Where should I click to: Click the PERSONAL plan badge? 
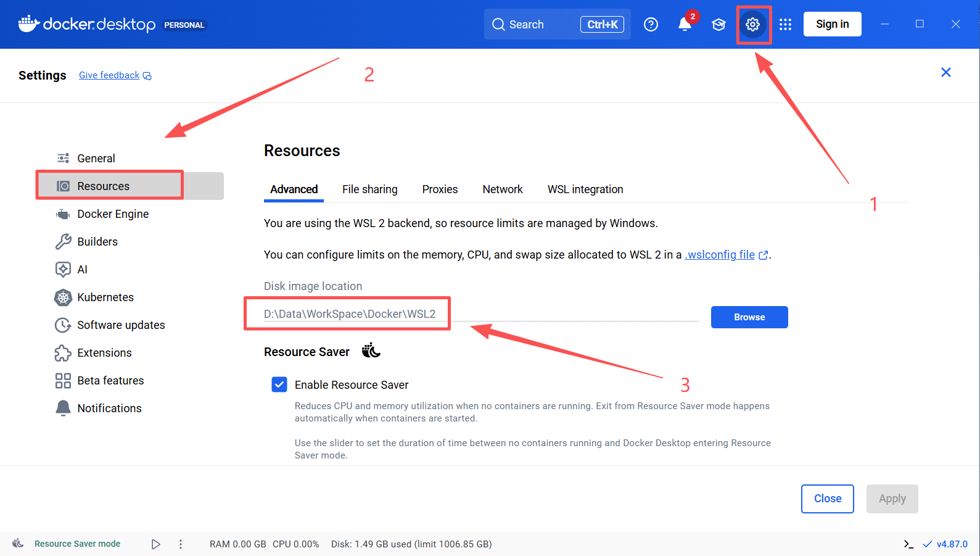pyautogui.click(x=184, y=25)
